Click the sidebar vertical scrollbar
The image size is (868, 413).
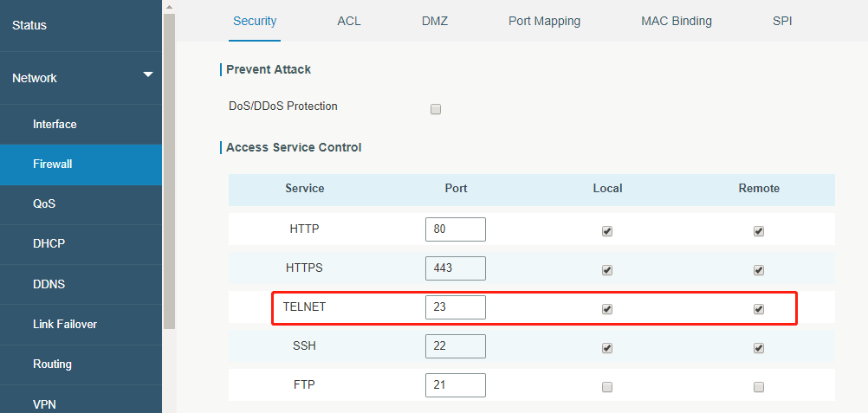click(x=170, y=171)
